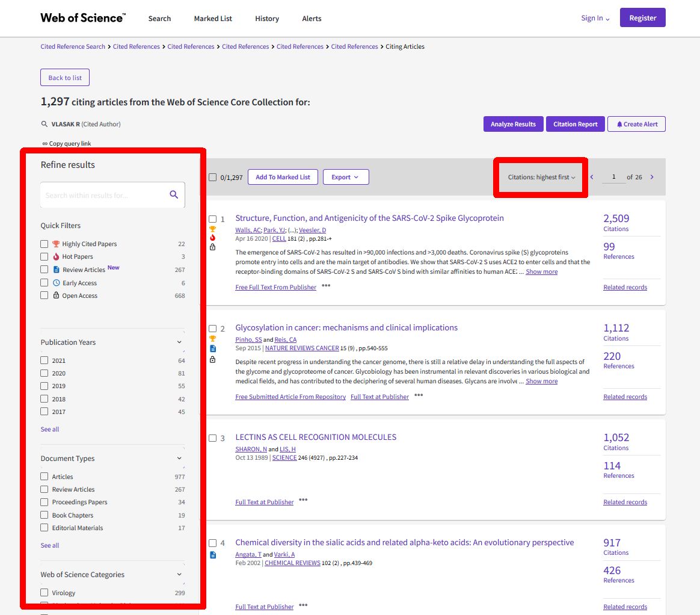Viewport: 700px width, 615px height.
Task: Click review article icon under result 2
Action: [213, 348]
